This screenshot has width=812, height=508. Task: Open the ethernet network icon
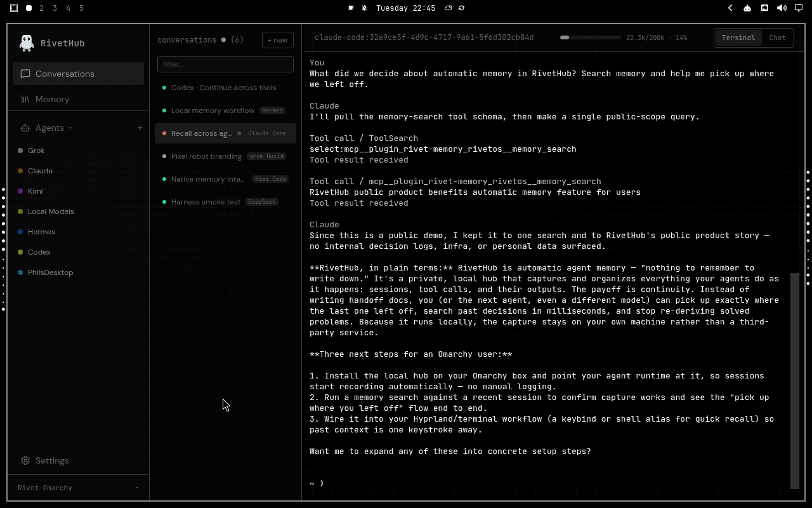click(764, 8)
